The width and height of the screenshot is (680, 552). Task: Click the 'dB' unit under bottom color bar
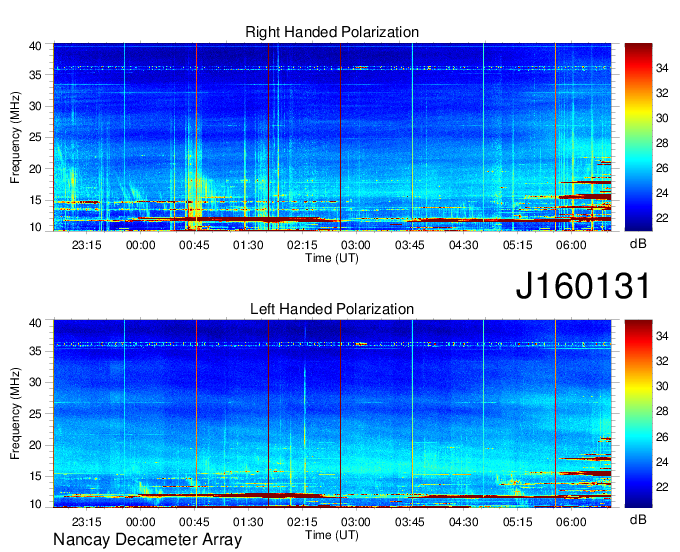pos(638,520)
